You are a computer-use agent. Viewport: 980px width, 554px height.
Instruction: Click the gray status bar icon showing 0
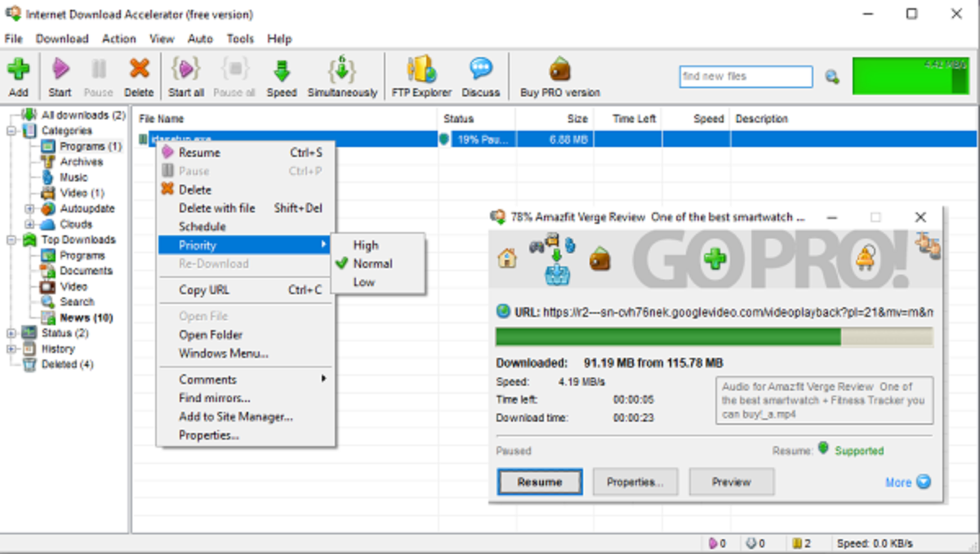point(750,543)
